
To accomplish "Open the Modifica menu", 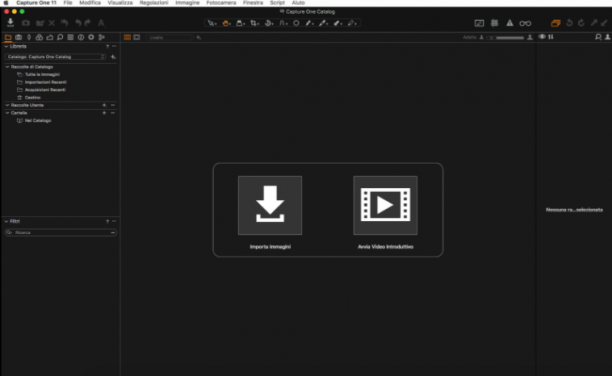I will pos(90,3).
